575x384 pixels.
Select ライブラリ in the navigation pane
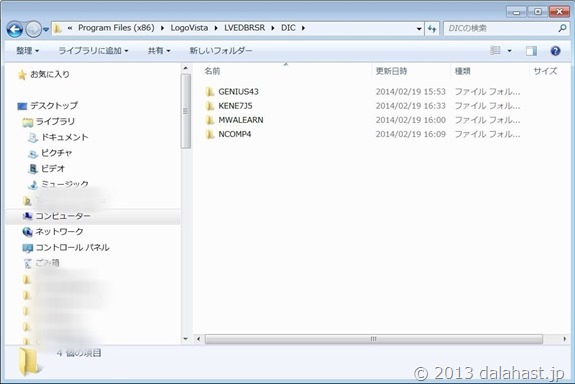tap(55, 121)
